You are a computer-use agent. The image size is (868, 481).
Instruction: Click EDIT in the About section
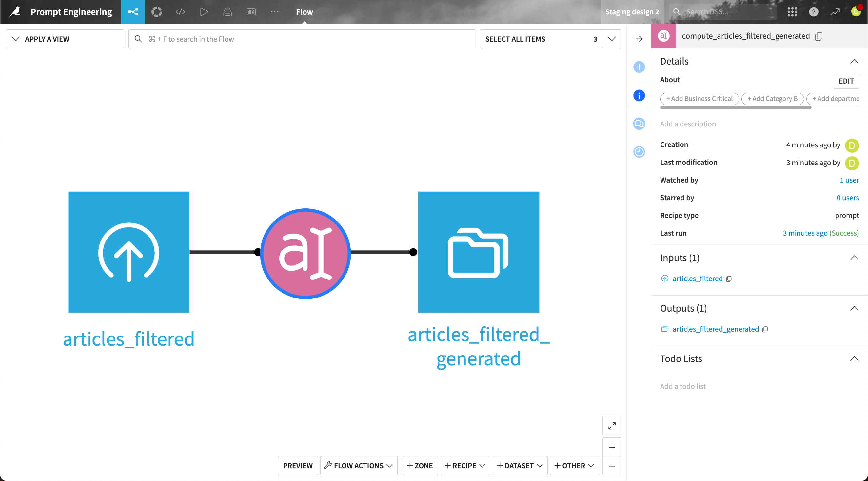coord(846,81)
